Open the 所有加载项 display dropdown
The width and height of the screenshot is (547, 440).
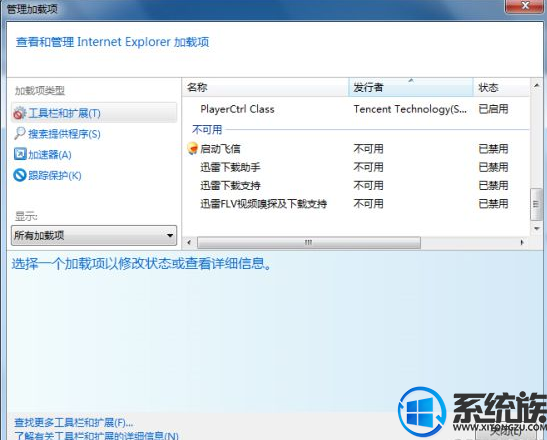coord(94,236)
